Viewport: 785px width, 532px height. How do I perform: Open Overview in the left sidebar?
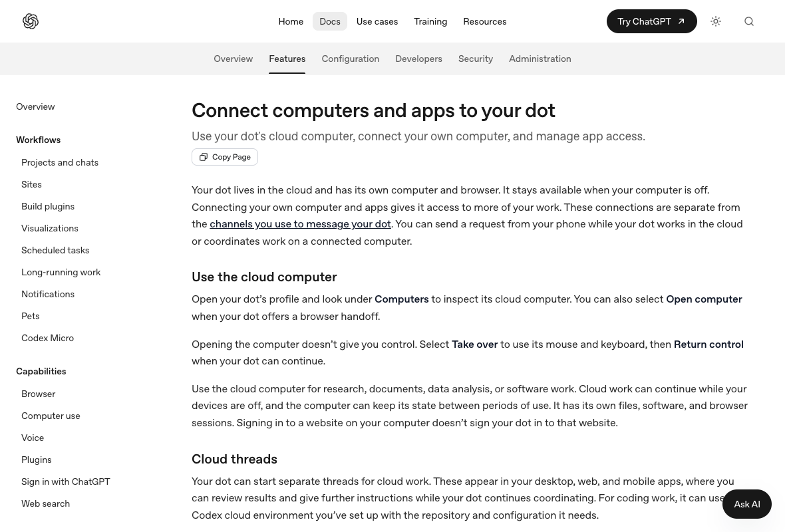pyautogui.click(x=35, y=106)
